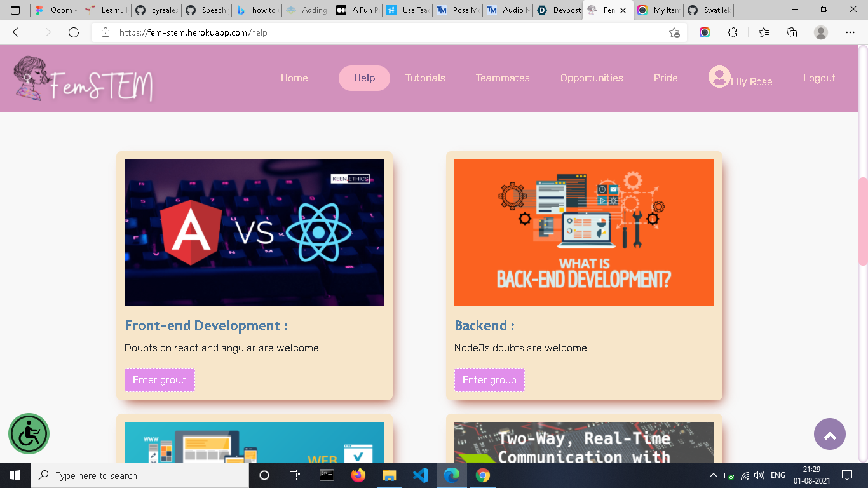Image resolution: width=868 pixels, height=488 pixels.
Task: Click the page vertical scrollbar thumb
Action: (863, 220)
